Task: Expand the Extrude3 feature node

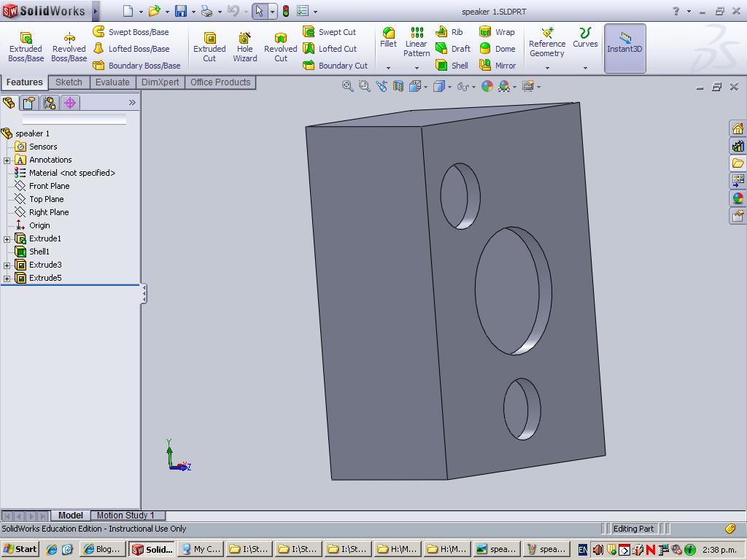Action: click(7, 265)
